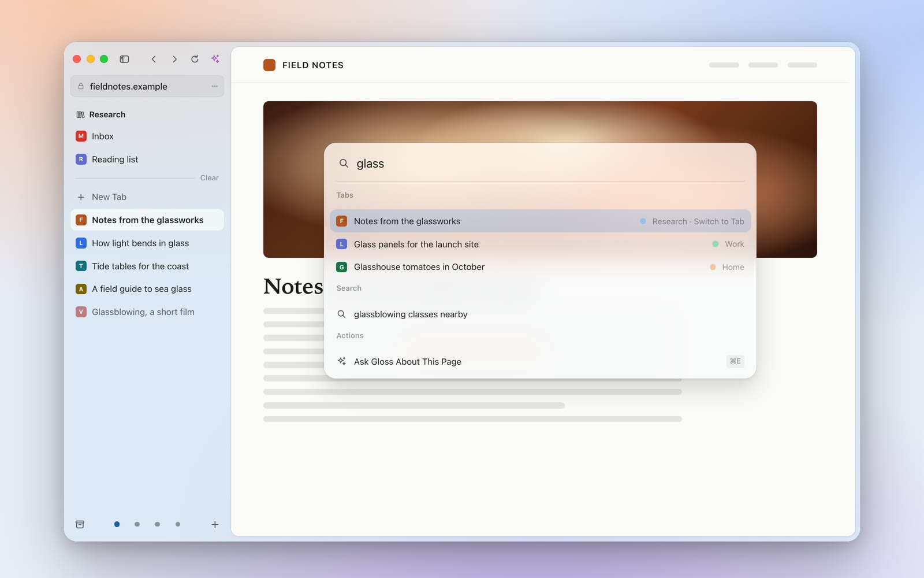Click the FIELD NOTES site title
This screenshot has width=924, height=578.
click(313, 65)
